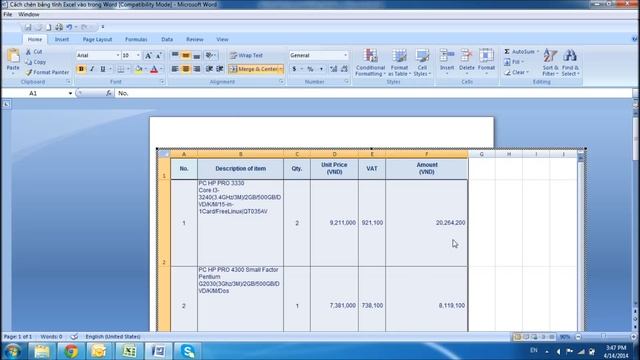
Task: Open Conditional Formatting
Action: point(370,62)
